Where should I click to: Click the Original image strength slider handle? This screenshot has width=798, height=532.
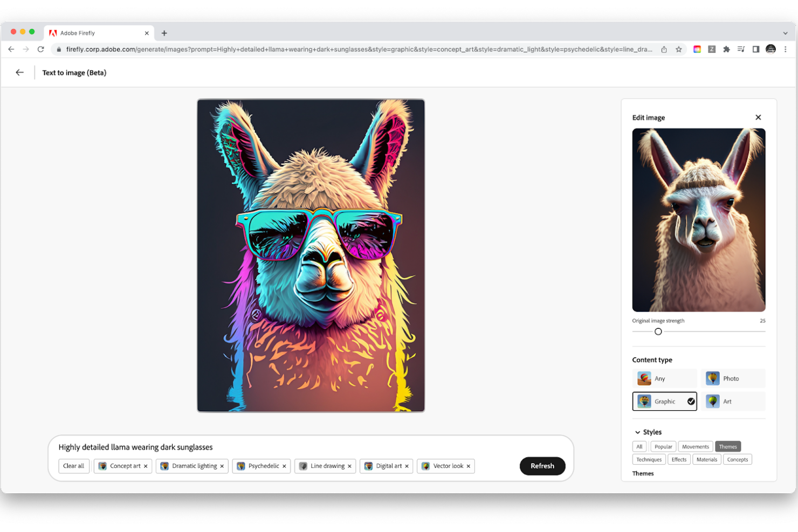[x=658, y=331]
